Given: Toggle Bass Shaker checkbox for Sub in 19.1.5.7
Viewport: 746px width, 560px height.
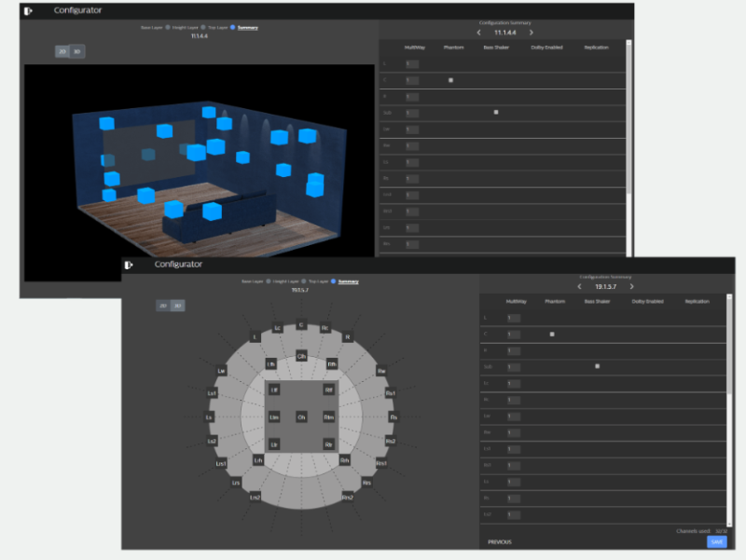Looking at the screenshot, I should point(597,366).
